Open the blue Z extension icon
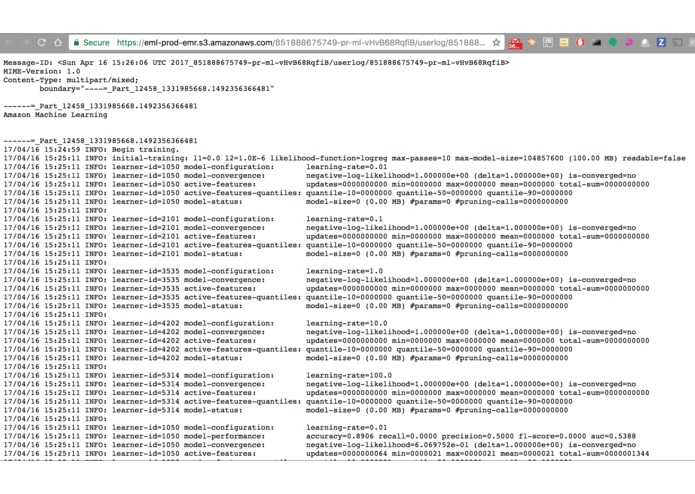 (661, 43)
